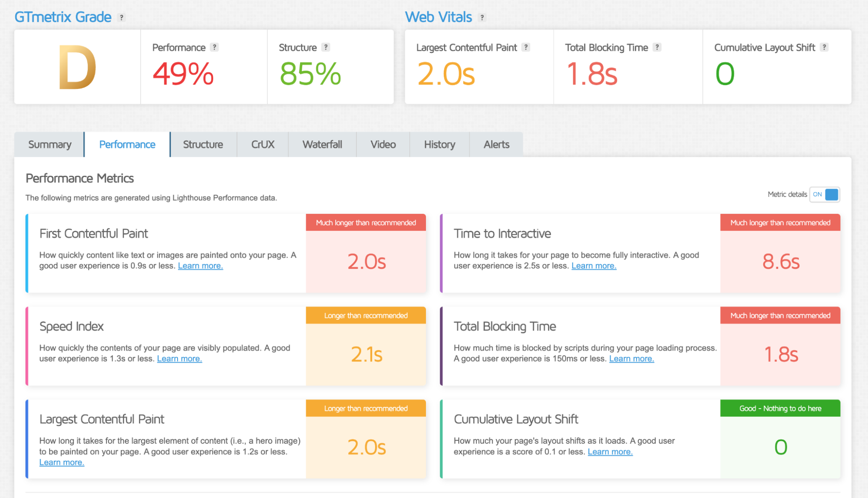The image size is (868, 498).
Task: Select the Performance tab
Action: pos(127,144)
